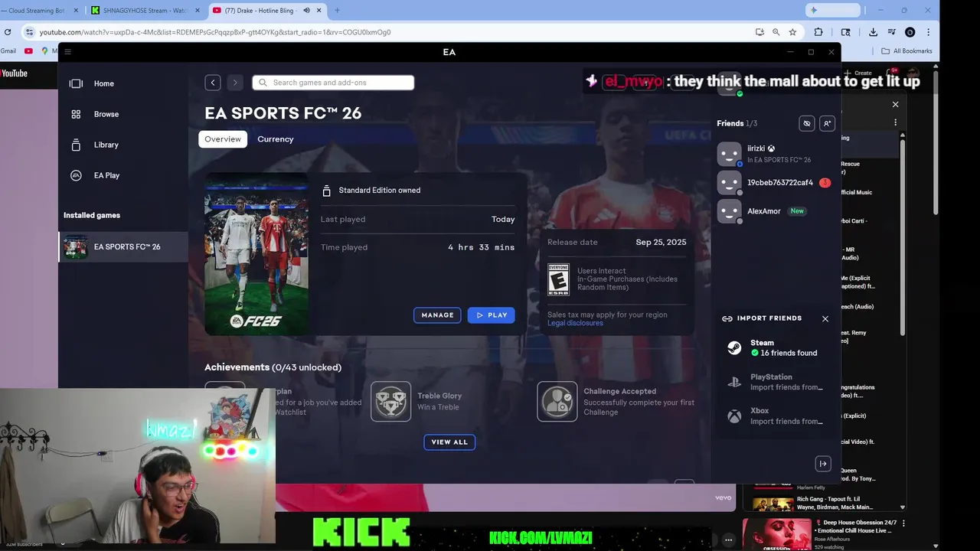Click Gmail bookmark in bookmarks bar

coord(8,51)
